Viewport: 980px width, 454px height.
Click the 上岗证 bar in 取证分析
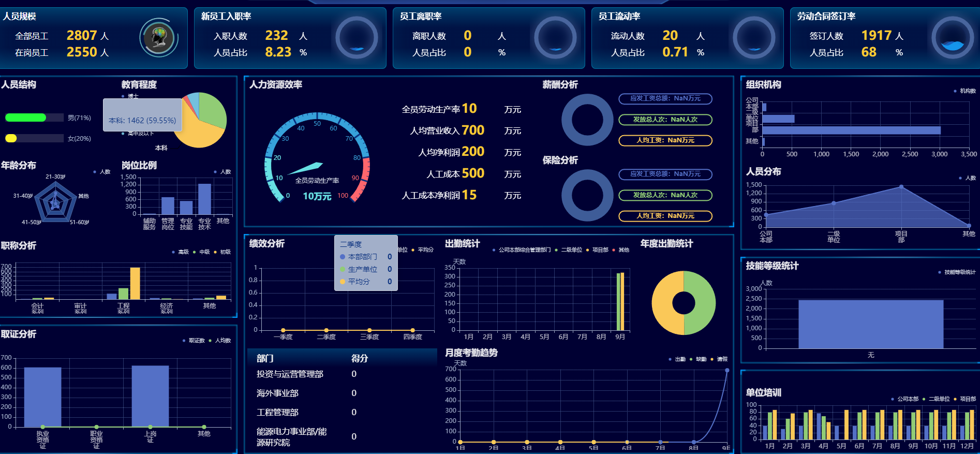coord(150,397)
